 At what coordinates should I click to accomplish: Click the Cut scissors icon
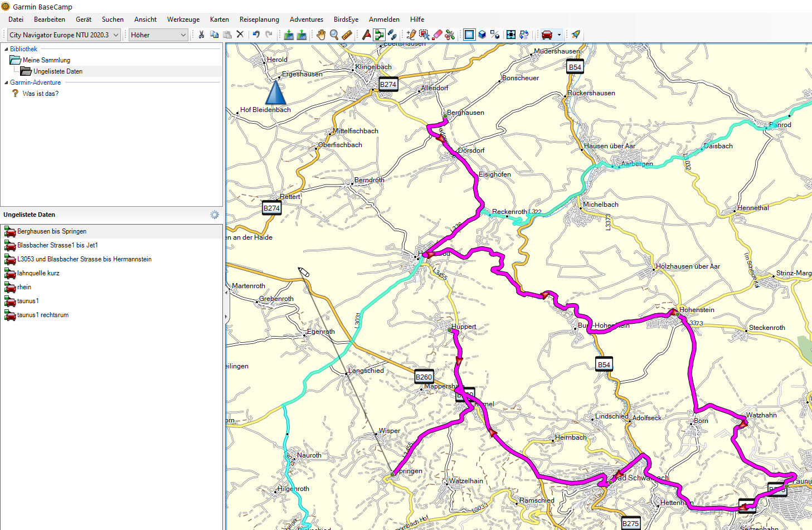(201, 35)
